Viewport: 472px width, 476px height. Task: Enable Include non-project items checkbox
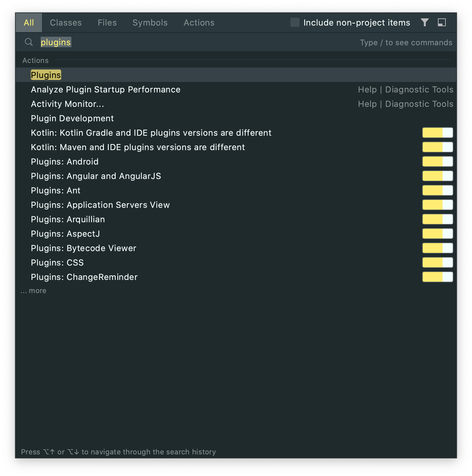tap(295, 23)
